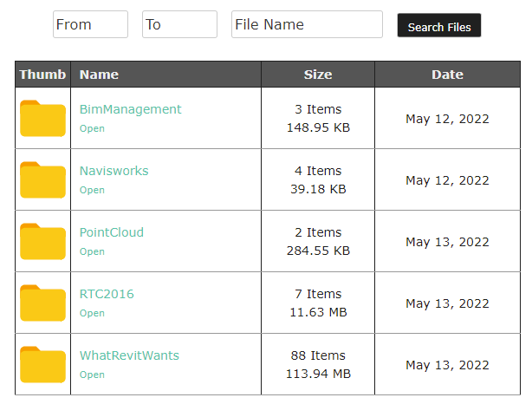Click the WhatRevitWants folder icon
The height and width of the screenshot is (404, 532).
coord(42,365)
